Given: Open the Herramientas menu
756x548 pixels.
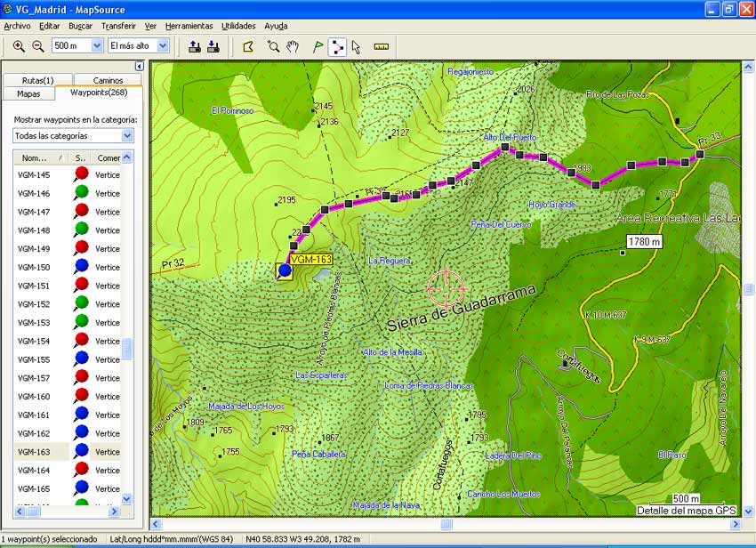Looking at the screenshot, I should pos(189,26).
